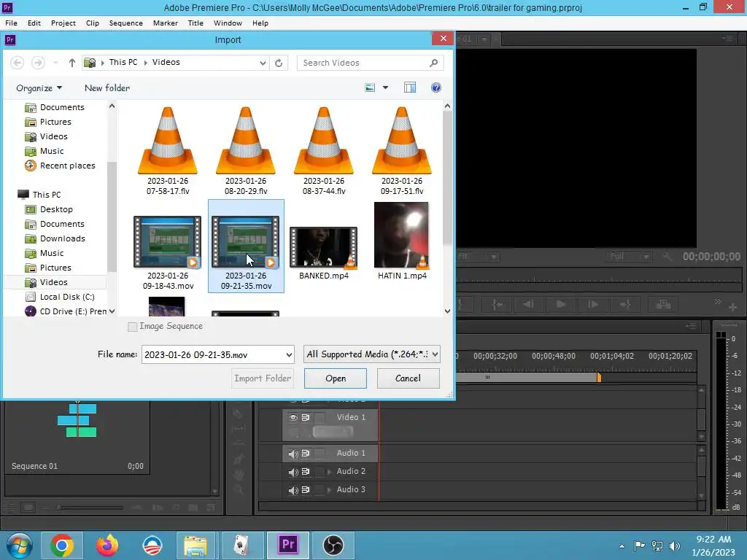This screenshot has width=747, height=560.
Task: Select HATIN 1.mp4 video file
Action: click(402, 241)
